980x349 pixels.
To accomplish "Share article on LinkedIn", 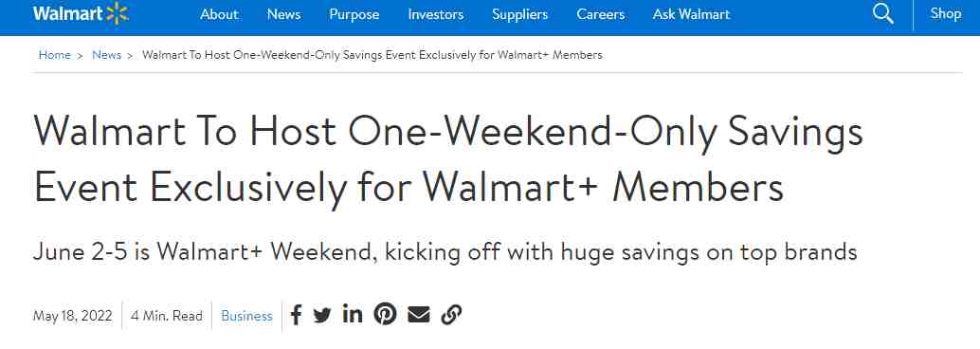I will 353,314.
